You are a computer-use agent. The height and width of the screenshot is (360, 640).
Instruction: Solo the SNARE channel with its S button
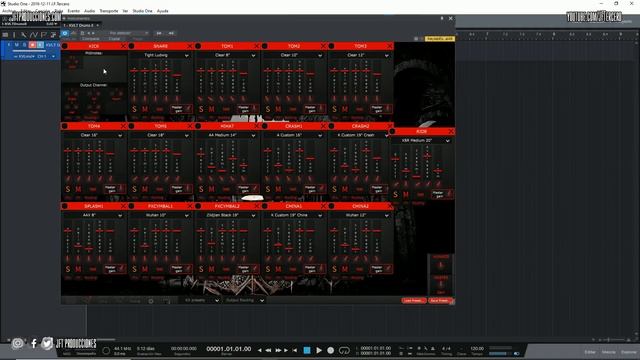pyautogui.click(x=134, y=109)
